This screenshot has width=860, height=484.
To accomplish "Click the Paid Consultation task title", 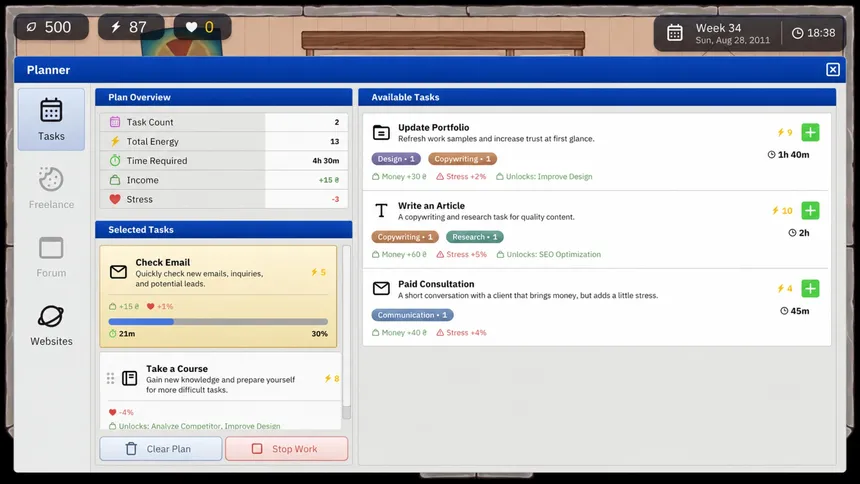I will click(436, 284).
